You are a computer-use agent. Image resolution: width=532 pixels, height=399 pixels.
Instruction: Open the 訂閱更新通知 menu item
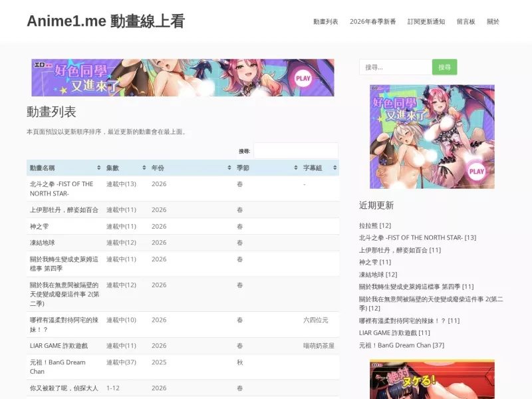[x=426, y=22]
